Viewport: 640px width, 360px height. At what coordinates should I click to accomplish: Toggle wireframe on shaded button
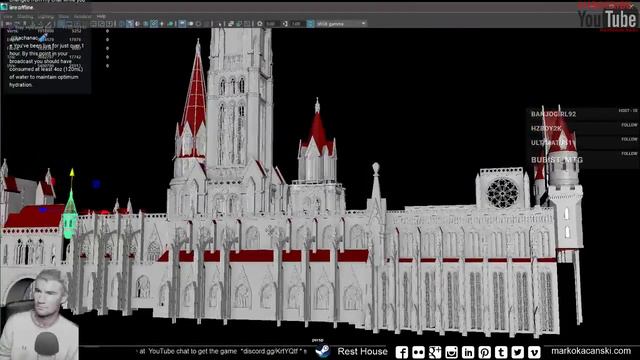(146, 24)
